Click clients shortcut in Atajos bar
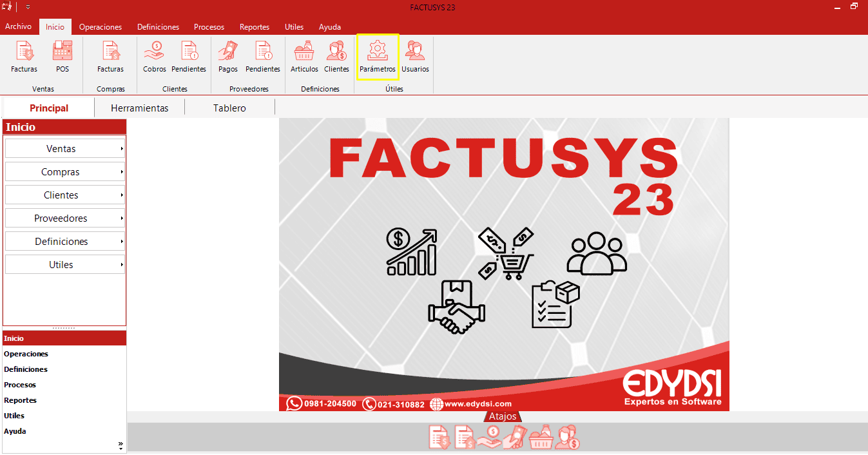Image resolution: width=868 pixels, height=455 pixels. (x=568, y=437)
